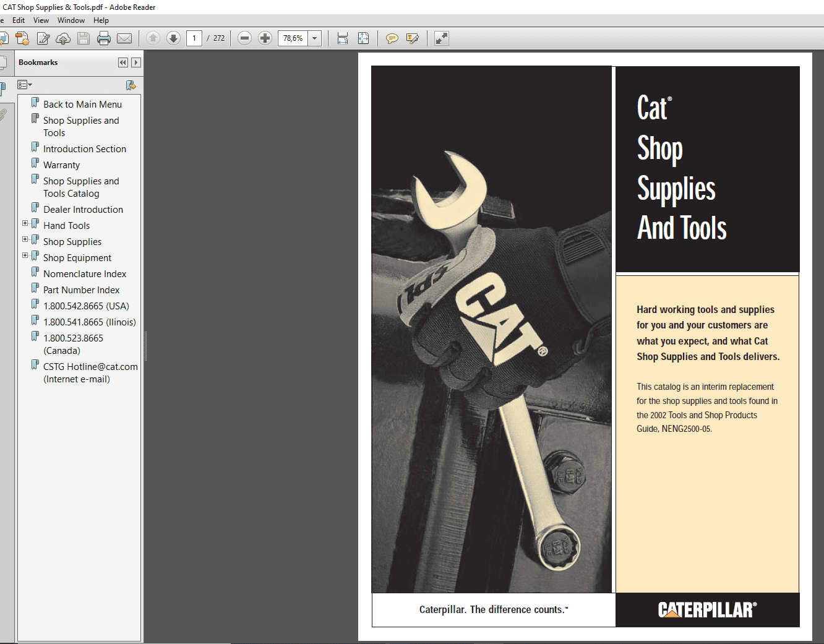
Task: Go to the previous page arrow
Action: [x=153, y=38]
